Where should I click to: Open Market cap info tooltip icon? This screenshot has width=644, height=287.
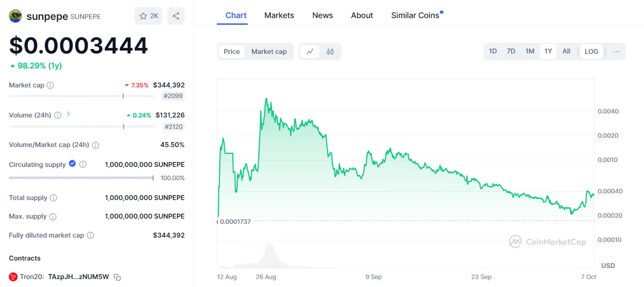tap(50, 85)
